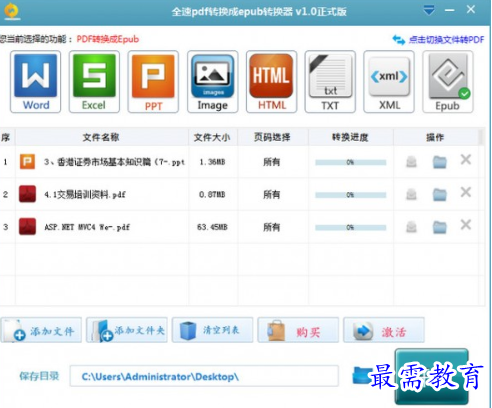Click the app logo in title bar
This screenshot has height=408, width=492.
point(12,11)
